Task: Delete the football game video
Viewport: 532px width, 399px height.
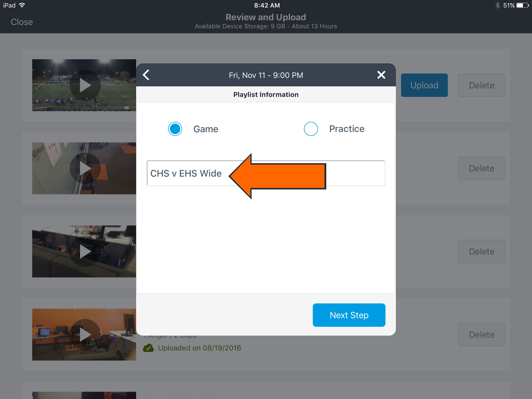Action: click(481, 85)
